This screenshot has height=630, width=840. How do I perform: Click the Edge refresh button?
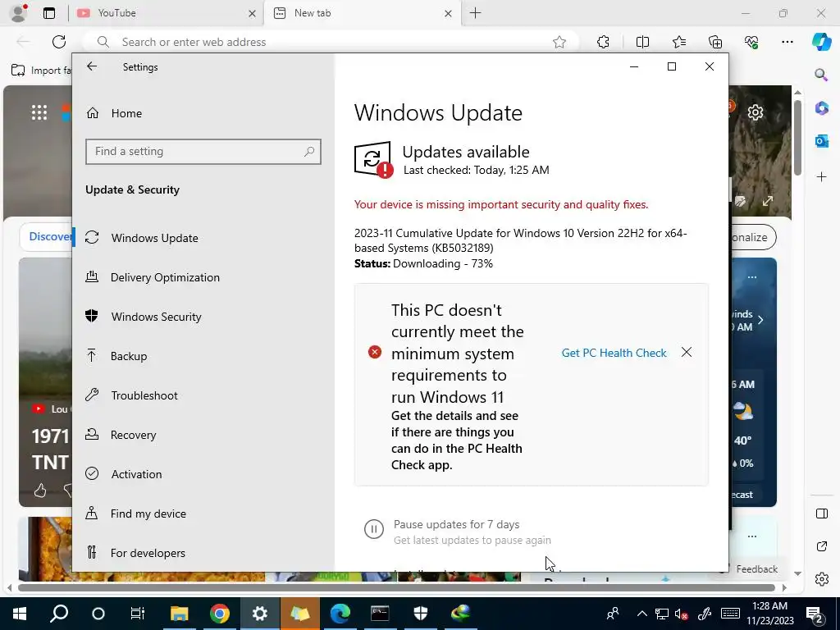[x=59, y=42]
